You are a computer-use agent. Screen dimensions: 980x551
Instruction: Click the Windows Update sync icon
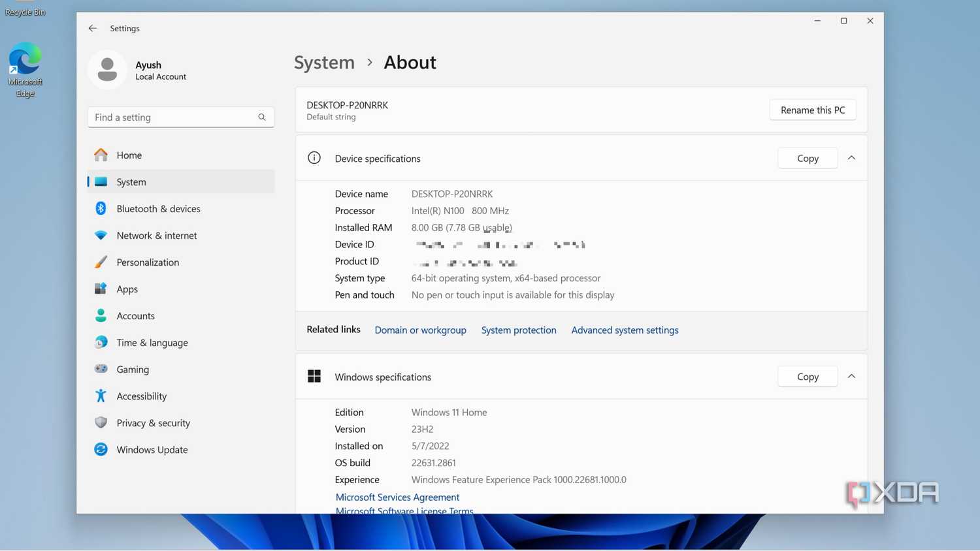(x=101, y=449)
